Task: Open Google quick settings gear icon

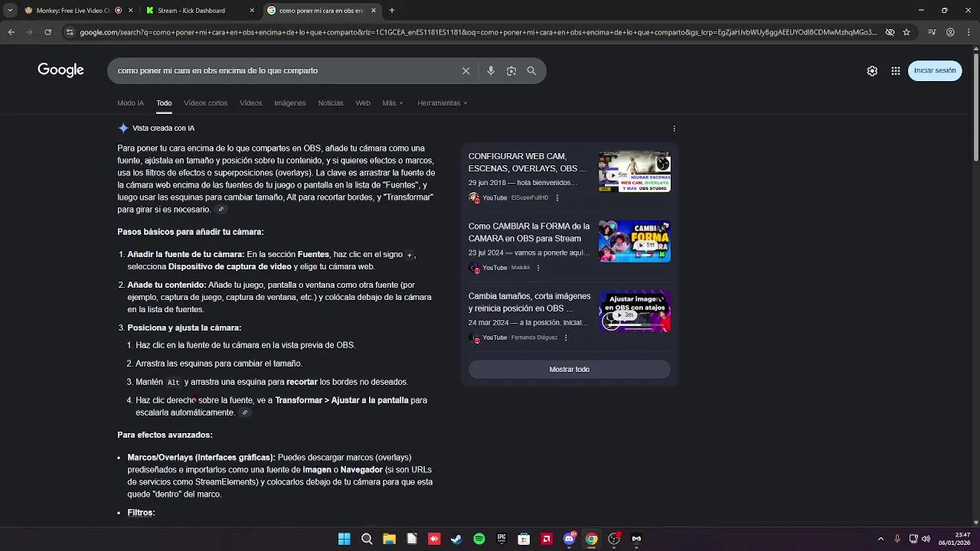Action: click(872, 70)
